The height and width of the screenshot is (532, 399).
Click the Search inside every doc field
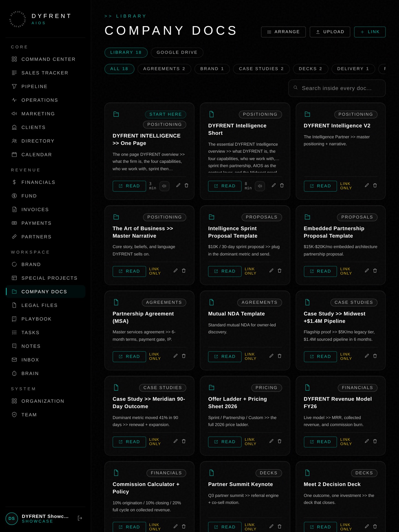tap(337, 88)
